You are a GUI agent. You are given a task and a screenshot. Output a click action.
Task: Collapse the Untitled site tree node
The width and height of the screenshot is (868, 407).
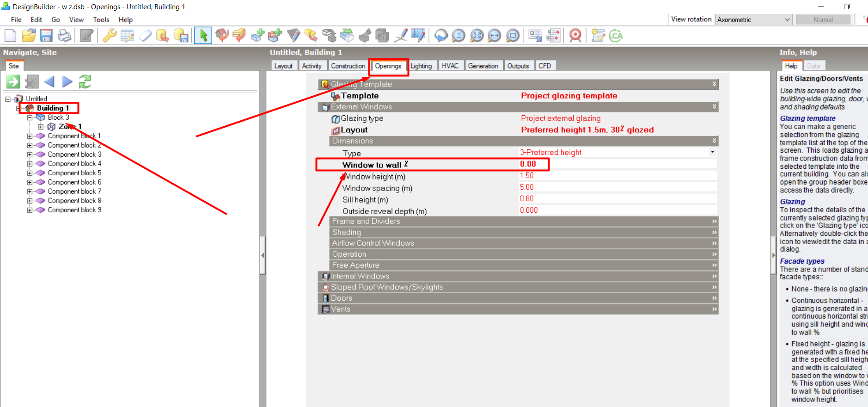tap(8, 99)
